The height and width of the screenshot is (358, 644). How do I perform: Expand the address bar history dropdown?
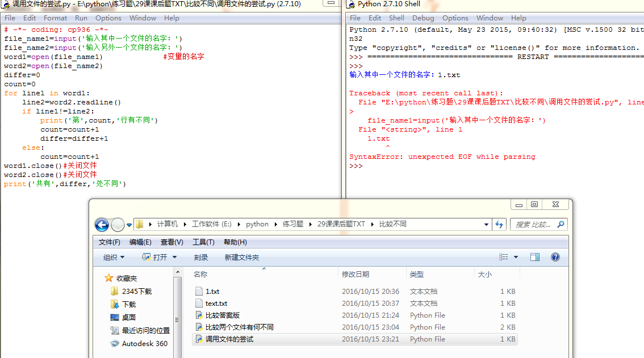coord(486,224)
